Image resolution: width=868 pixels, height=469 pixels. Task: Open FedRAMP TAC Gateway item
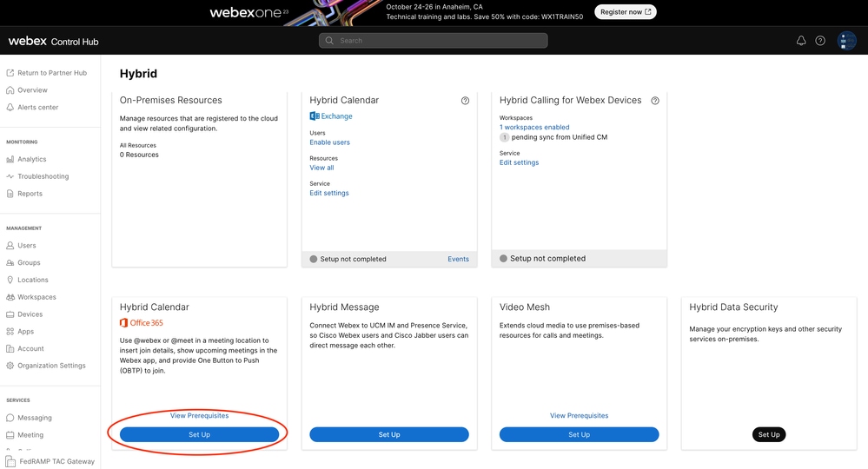pos(57,461)
